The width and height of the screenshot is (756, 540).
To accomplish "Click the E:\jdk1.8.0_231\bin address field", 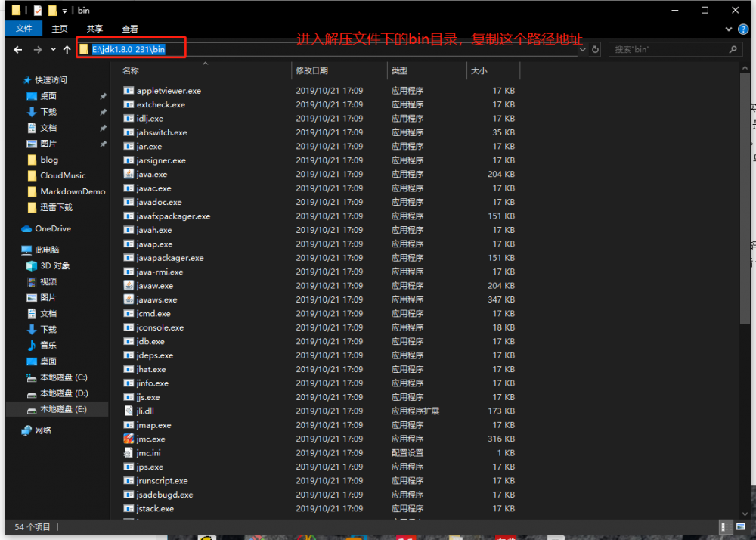I will [129, 49].
